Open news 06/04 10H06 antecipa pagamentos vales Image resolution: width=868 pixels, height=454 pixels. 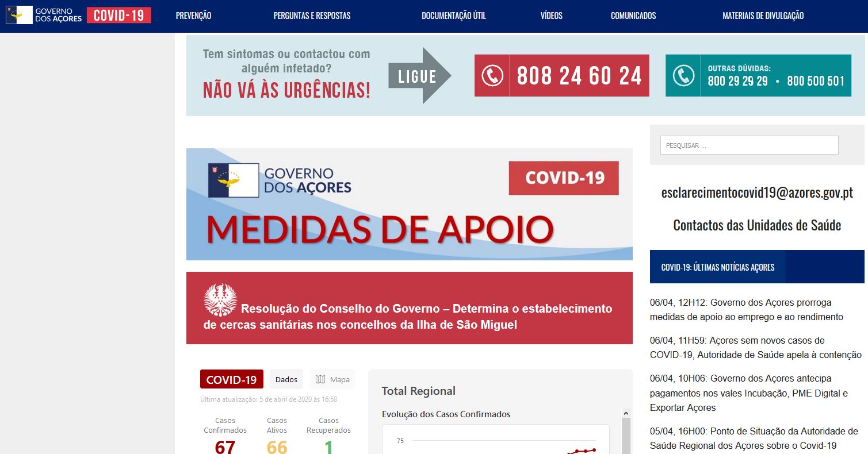click(749, 393)
